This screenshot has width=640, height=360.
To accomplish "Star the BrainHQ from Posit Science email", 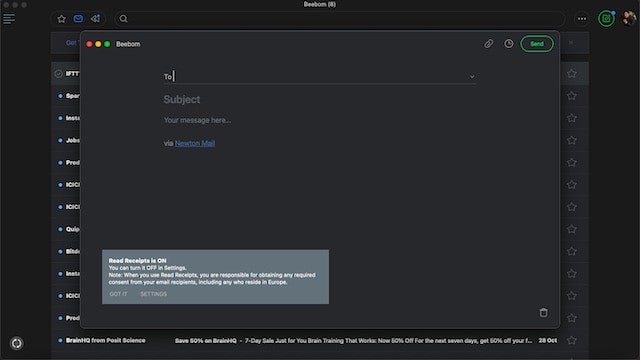I will (x=571, y=340).
